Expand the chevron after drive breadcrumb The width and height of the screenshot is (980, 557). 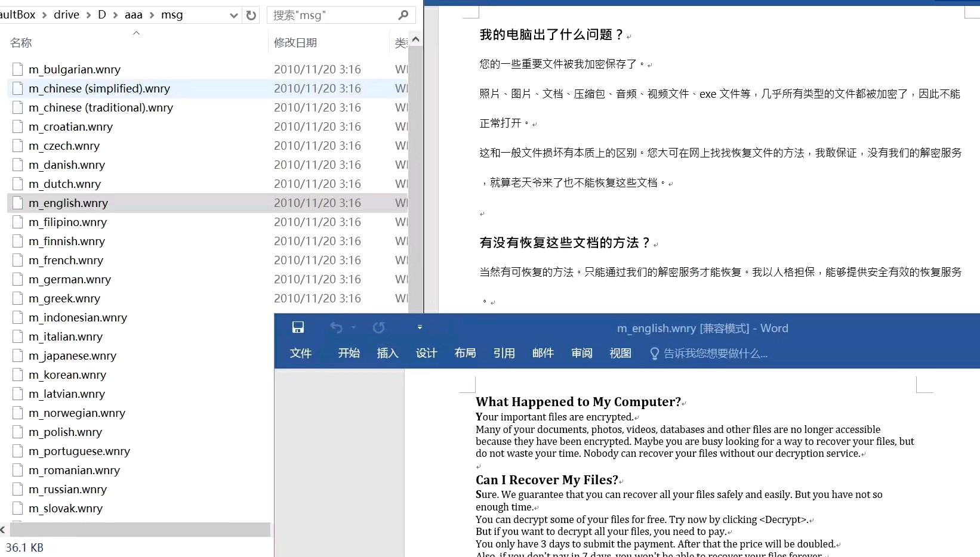(89, 15)
